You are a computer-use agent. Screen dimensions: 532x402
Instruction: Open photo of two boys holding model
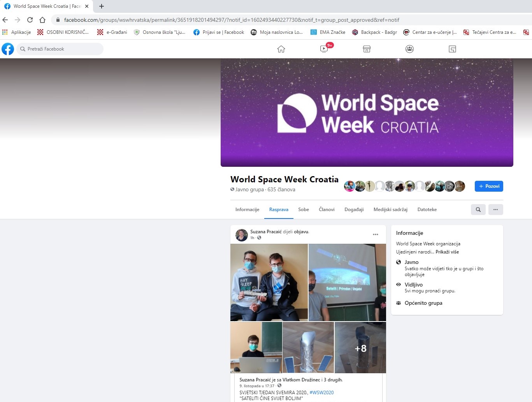tap(269, 282)
